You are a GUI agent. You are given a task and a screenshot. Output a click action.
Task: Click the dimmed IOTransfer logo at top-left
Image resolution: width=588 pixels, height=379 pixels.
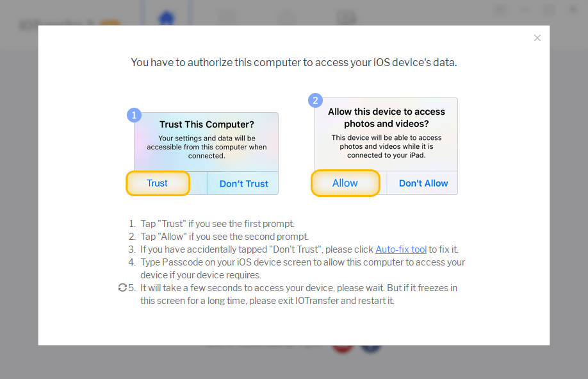click(x=67, y=26)
